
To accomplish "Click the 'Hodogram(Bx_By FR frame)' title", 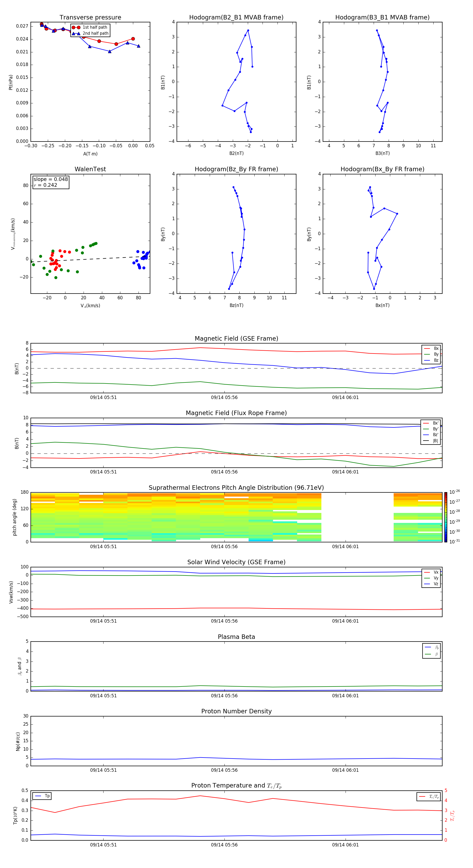I will 382,169.
